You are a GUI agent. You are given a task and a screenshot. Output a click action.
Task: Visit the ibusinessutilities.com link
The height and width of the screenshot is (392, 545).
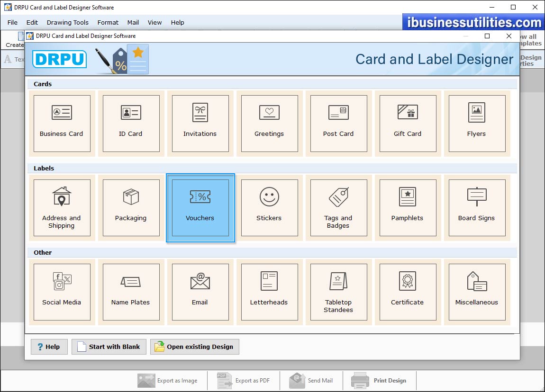[472, 22]
